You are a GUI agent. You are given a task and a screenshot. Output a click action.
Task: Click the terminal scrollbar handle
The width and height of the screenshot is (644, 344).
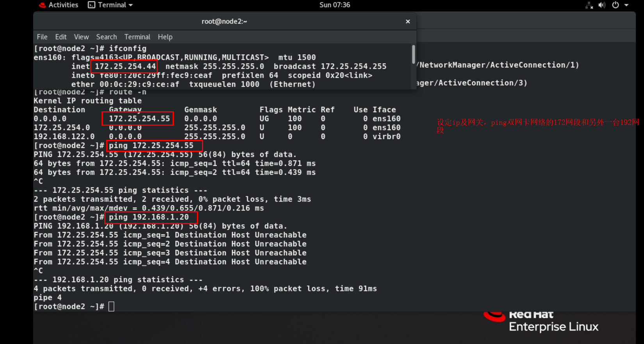point(413,54)
